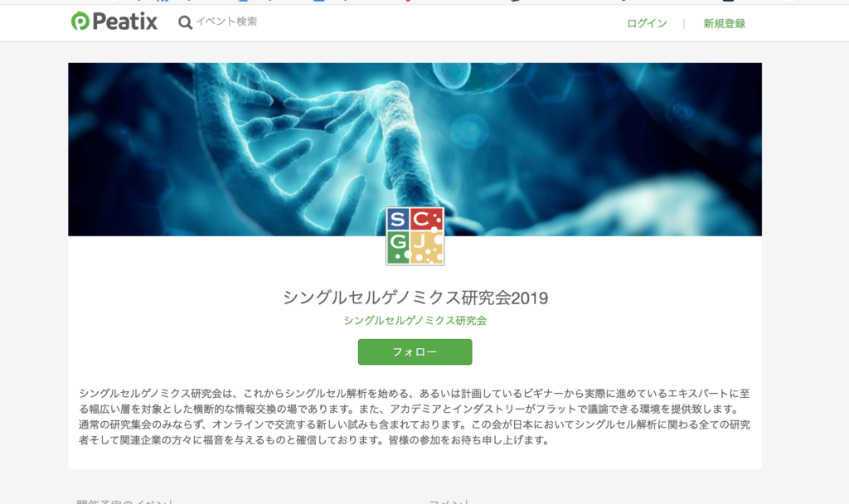The width and height of the screenshot is (849, 504).
Task: Click the green Peatix P logo icon
Action: coord(80,21)
